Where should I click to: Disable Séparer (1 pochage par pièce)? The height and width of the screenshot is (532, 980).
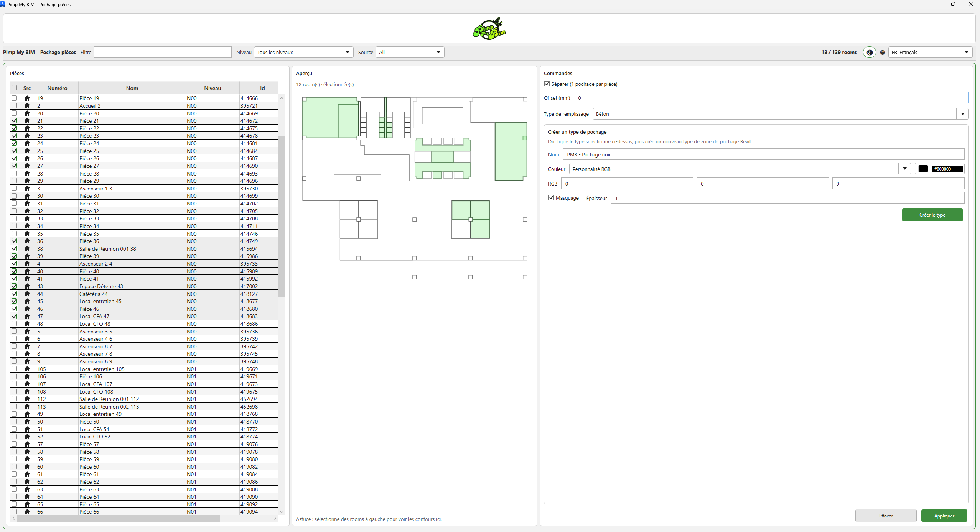pyautogui.click(x=547, y=84)
